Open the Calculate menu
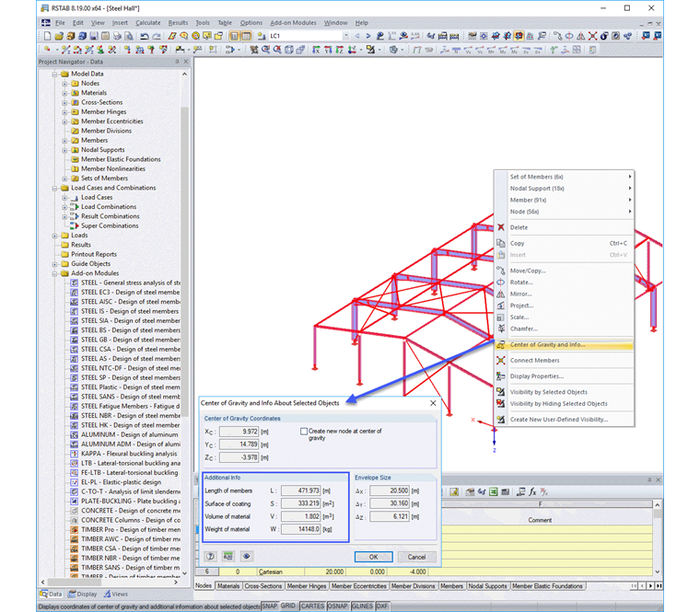 coord(147,23)
